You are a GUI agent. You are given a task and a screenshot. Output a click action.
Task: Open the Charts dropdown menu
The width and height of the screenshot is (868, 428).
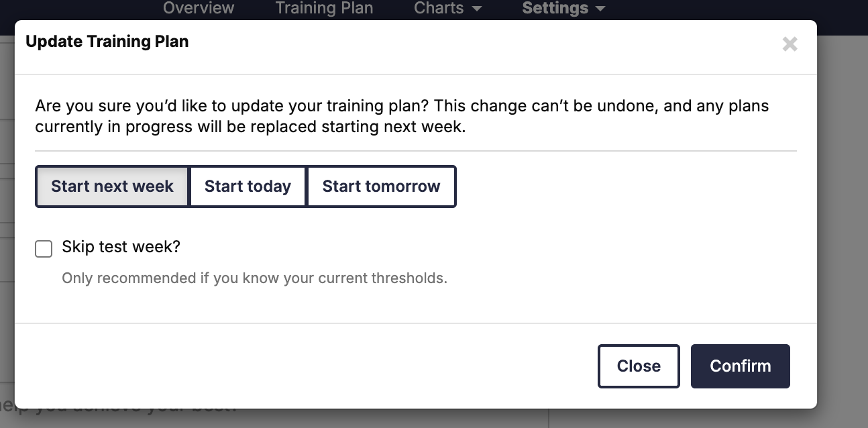click(x=447, y=8)
